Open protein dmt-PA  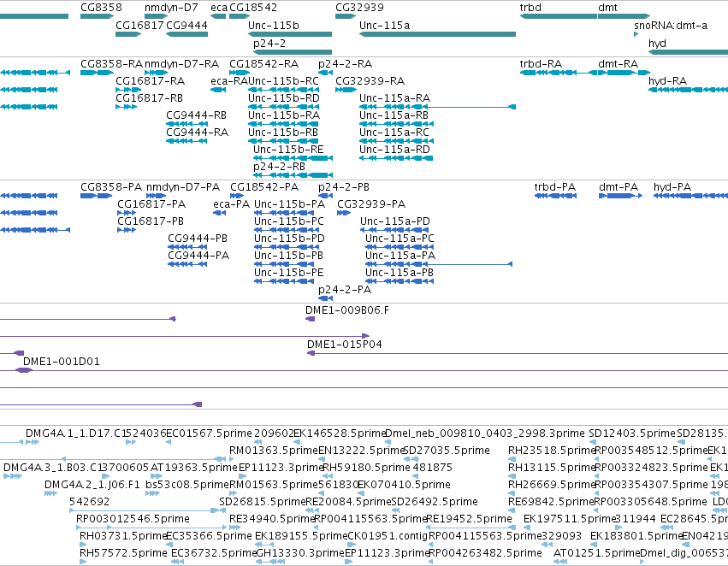tap(619, 187)
